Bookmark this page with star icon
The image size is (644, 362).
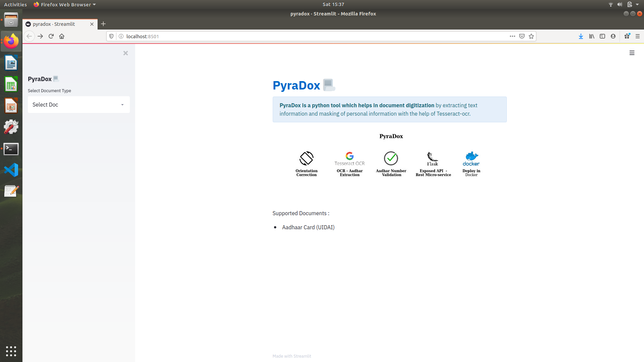(x=531, y=36)
